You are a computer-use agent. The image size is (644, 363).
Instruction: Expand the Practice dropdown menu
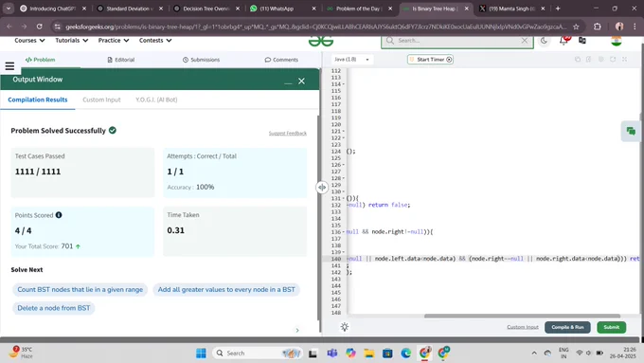(114, 41)
